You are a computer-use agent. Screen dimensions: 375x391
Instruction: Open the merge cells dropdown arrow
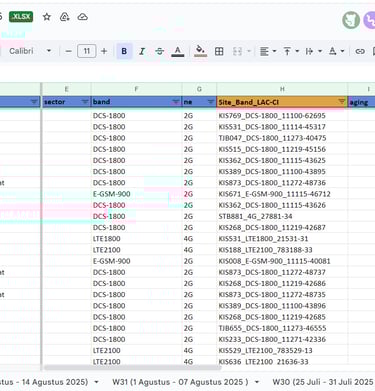click(x=249, y=51)
